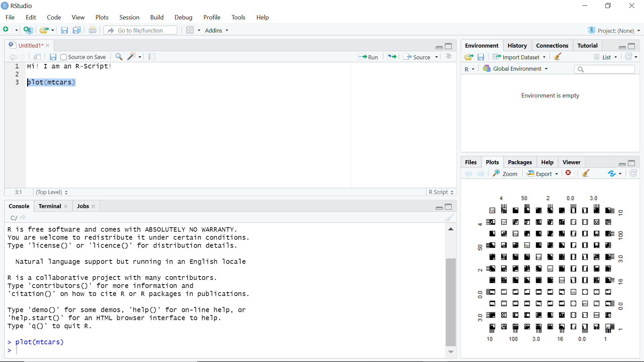Click the console vertical scrollbar thumb
Screen dimensions: 644x362
point(450,302)
